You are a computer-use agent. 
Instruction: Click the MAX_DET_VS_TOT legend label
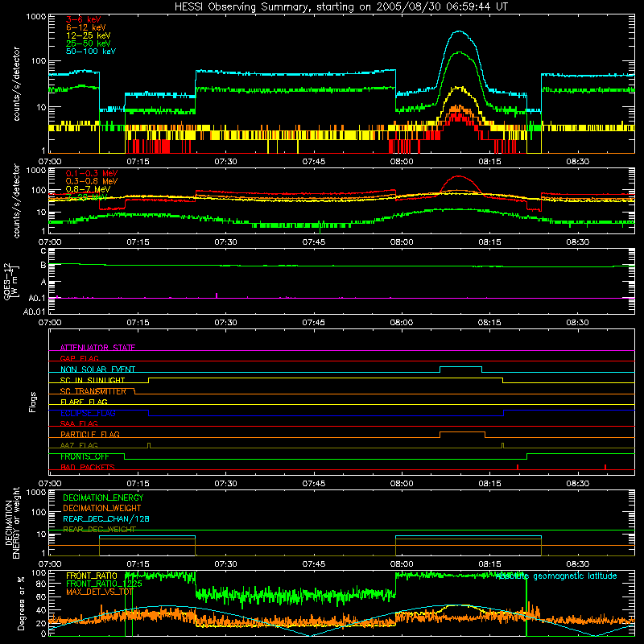pos(99,592)
